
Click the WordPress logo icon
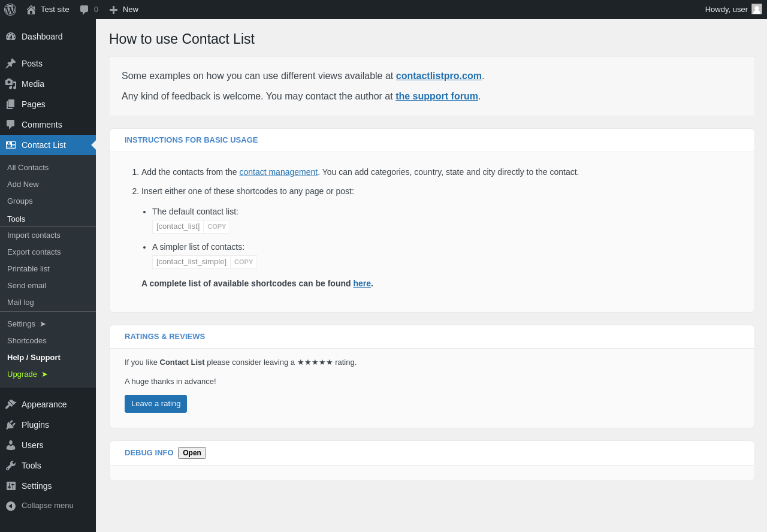pos(10,10)
